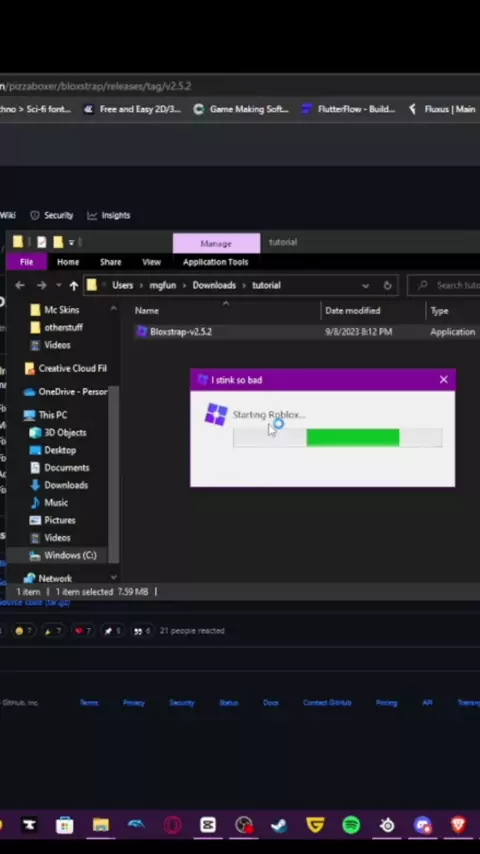480x854 pixels.
Task: Click navigation pane scroll down arrow
Action: 113,577
